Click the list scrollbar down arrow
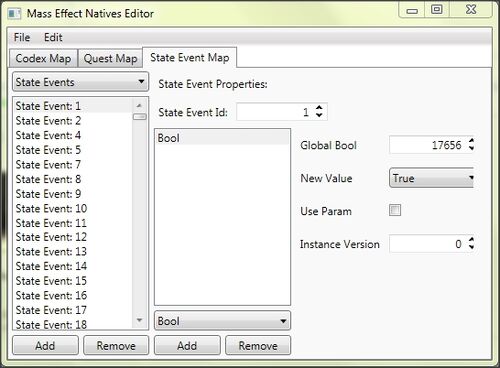 (139, 320)
